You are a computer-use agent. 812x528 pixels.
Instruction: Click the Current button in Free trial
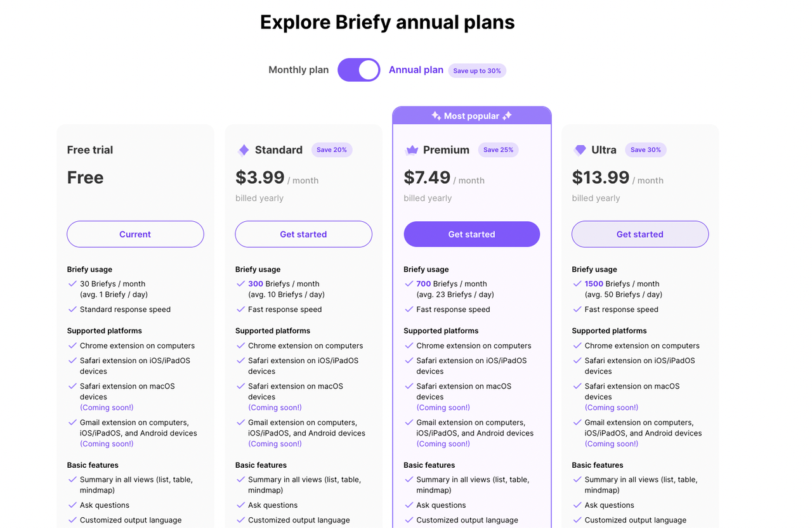(x=135, y=234)
